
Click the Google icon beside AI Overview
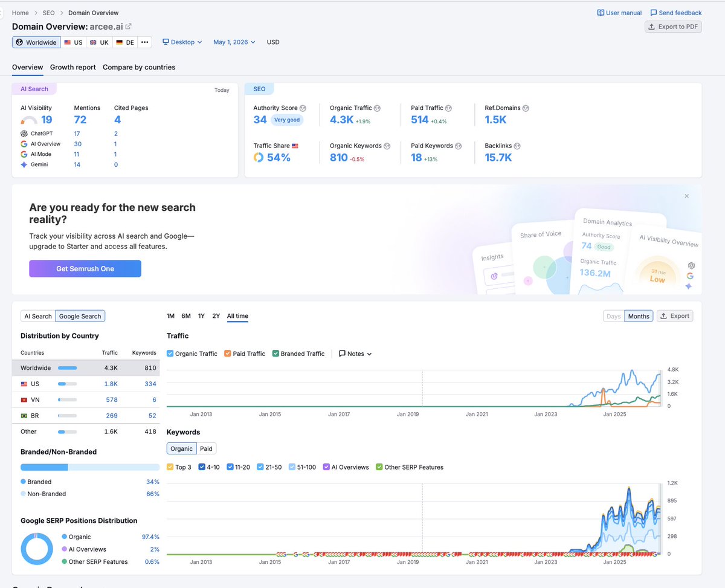click(24, 144)
